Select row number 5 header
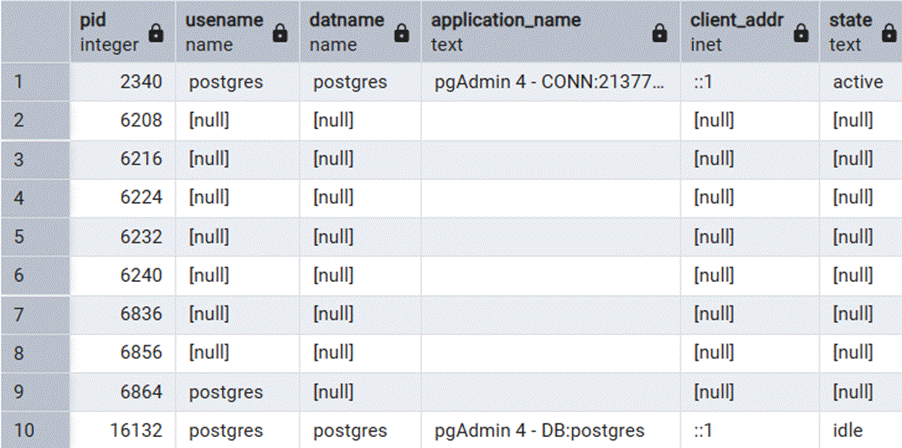Screen dimensions: 902x448 pos(35,237)
